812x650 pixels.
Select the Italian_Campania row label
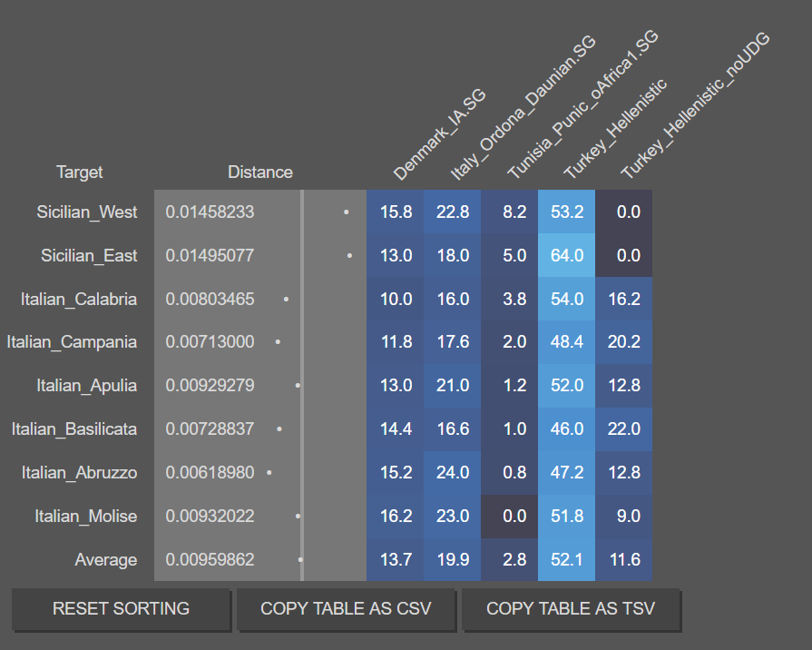pos(72,342)
